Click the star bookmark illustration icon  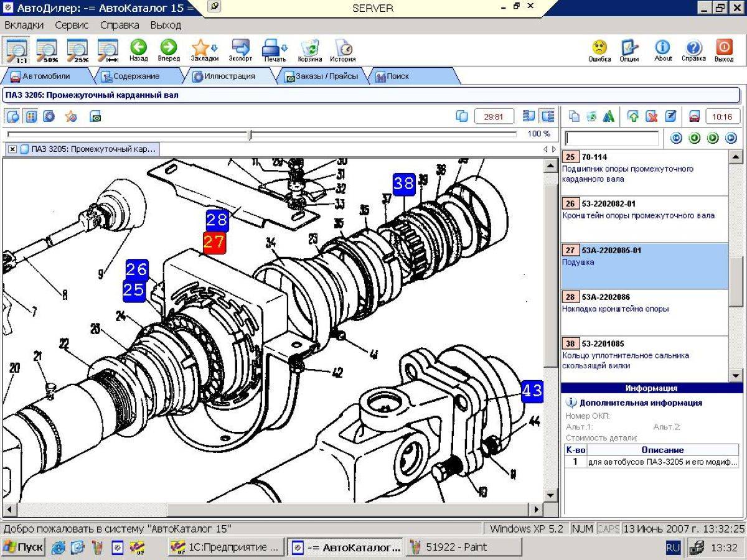(x=70, y=116)
